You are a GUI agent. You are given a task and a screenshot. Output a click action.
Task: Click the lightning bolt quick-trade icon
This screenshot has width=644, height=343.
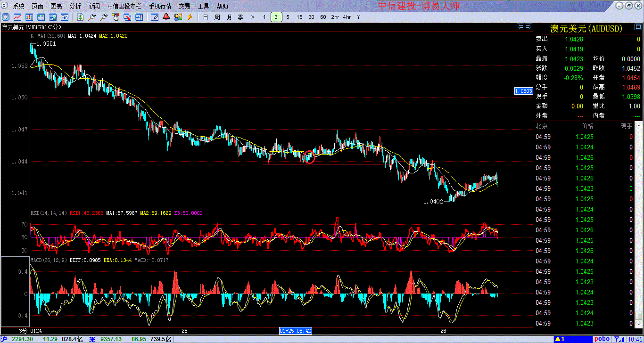pos(190,17)
